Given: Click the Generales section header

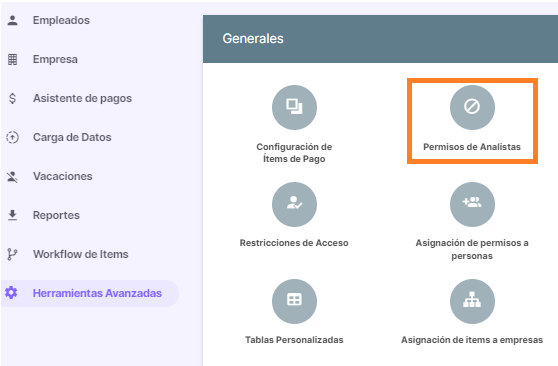Looking at the screenshot, I should pyautogui.click(x=380, y=39).
